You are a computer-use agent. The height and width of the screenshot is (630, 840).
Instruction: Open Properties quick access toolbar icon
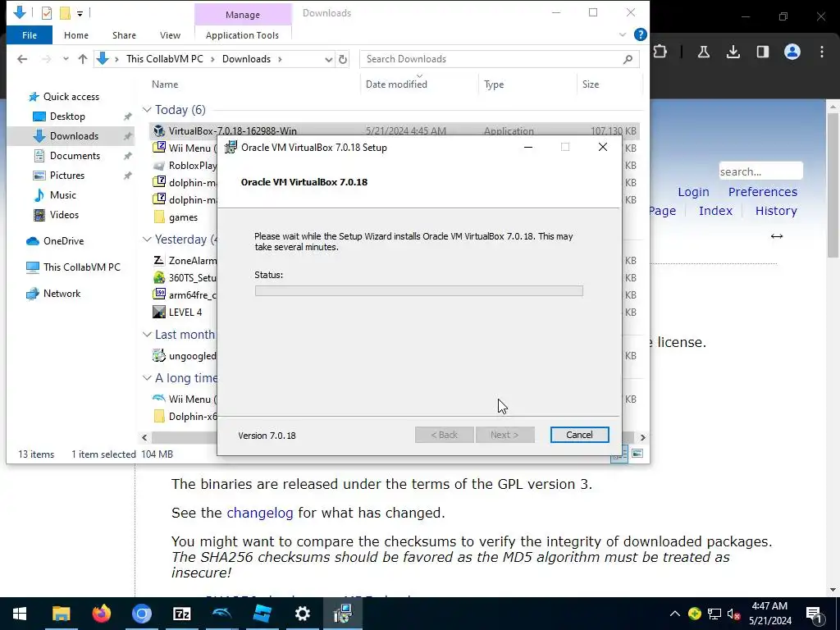47,12
